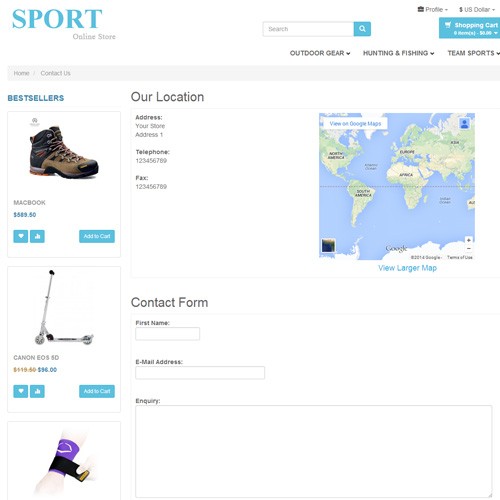Compare the Canon EOS 5D product
This screenshot has width=500, height=500.
click(x=37, y=391)
